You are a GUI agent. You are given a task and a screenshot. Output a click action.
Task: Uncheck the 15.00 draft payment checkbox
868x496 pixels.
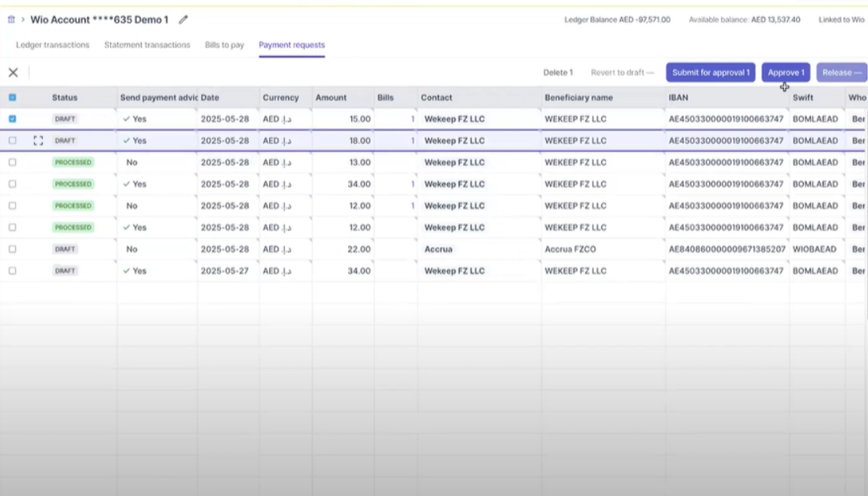[x=12, y=119]
